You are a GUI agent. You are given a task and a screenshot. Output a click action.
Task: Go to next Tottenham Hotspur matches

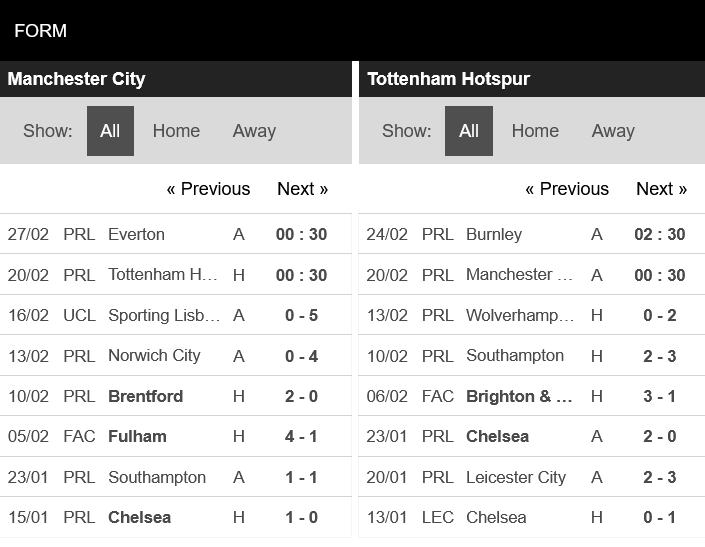tap(661, 189)
